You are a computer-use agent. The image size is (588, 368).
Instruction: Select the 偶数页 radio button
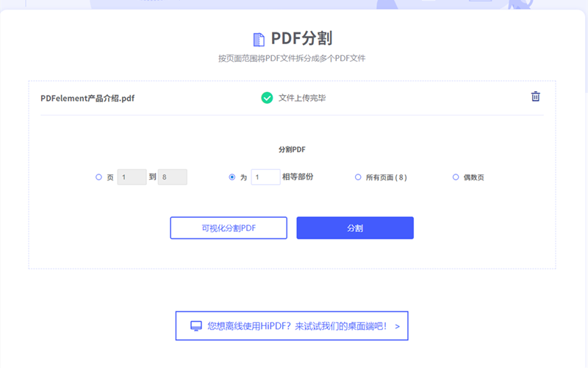click(456, 177)
